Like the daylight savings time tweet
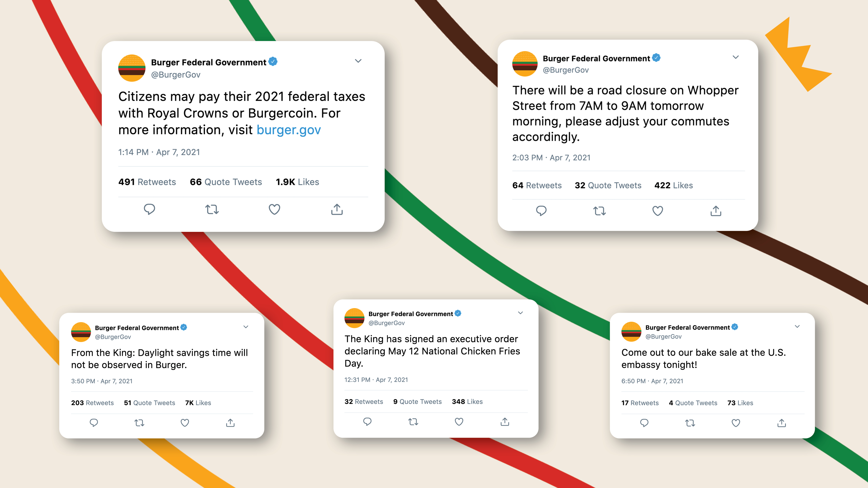Image resolution: width=868 pixels, height=488 pixels. pyautogui.click(x=185, y=423)
